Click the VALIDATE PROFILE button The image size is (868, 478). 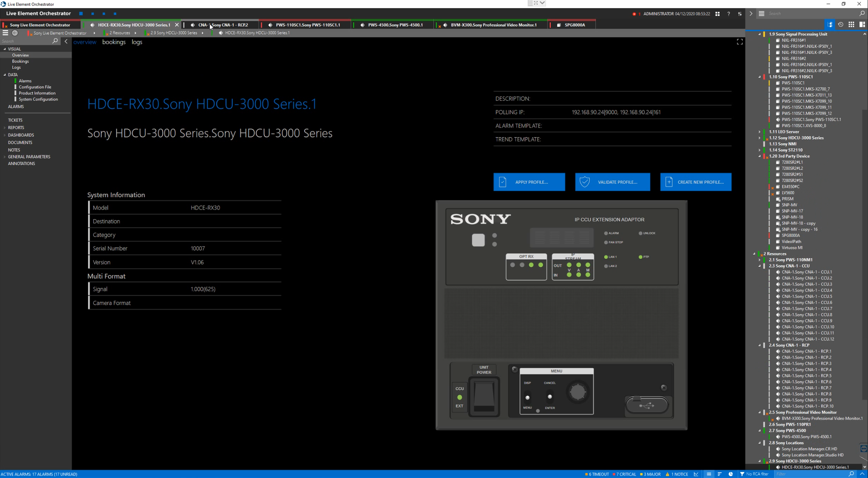(613, 182)
